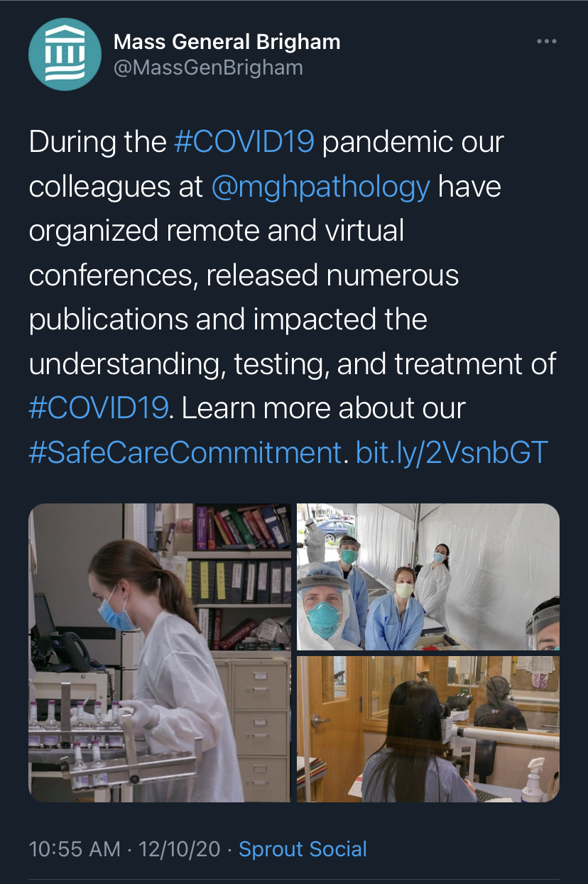Screen dimensions: 588x884
Task: Expand the photo of person at microscope
Action: pos(428,729)
